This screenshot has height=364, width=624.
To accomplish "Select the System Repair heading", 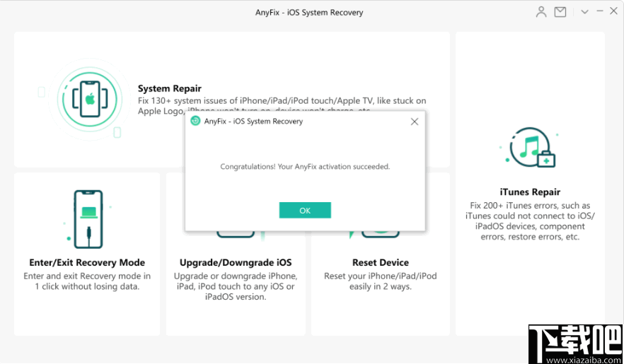I will 170,88.
